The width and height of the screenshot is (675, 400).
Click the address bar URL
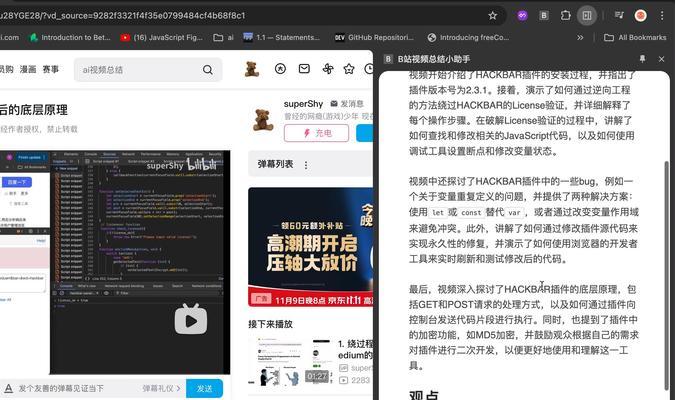click(x=123, y=16)
